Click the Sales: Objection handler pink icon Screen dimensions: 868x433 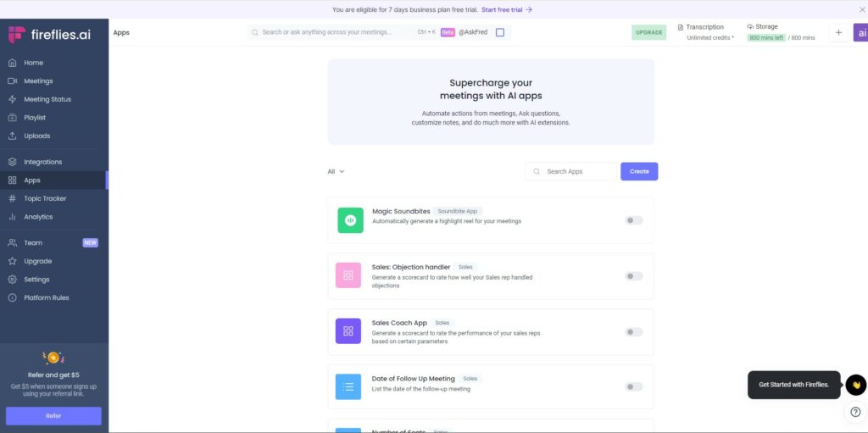click(348, 275)
